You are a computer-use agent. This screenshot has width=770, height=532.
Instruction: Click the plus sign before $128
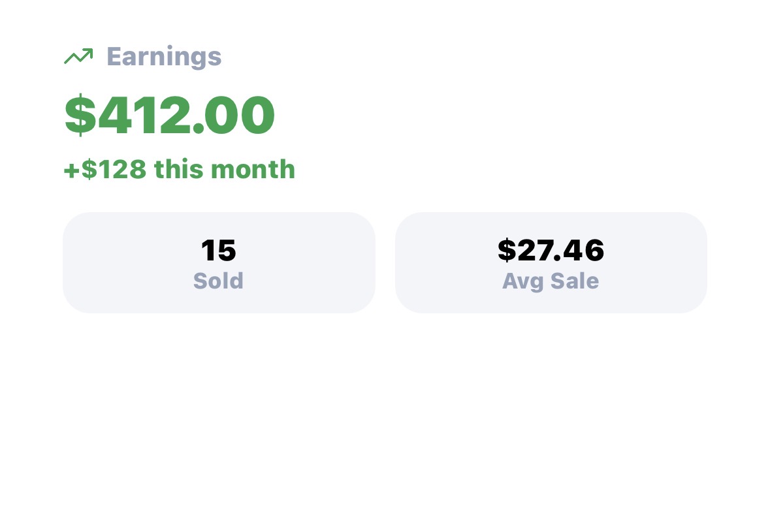(x=71, y=170)
